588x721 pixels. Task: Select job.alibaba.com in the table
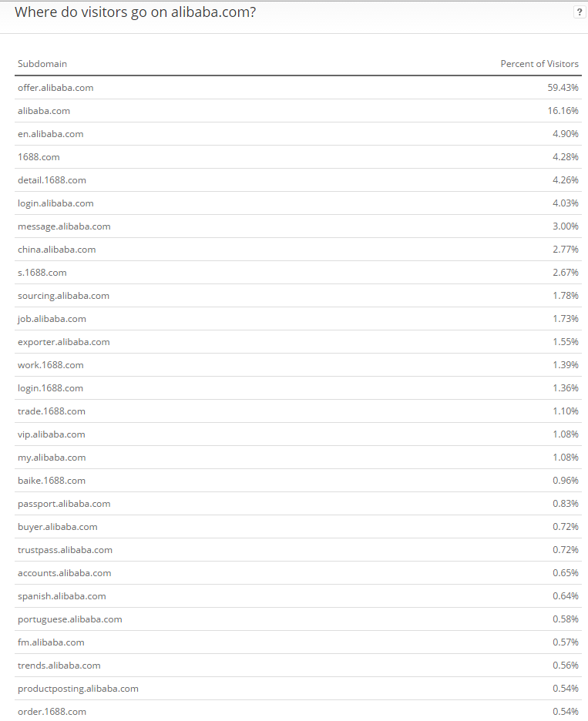(52, 319)
